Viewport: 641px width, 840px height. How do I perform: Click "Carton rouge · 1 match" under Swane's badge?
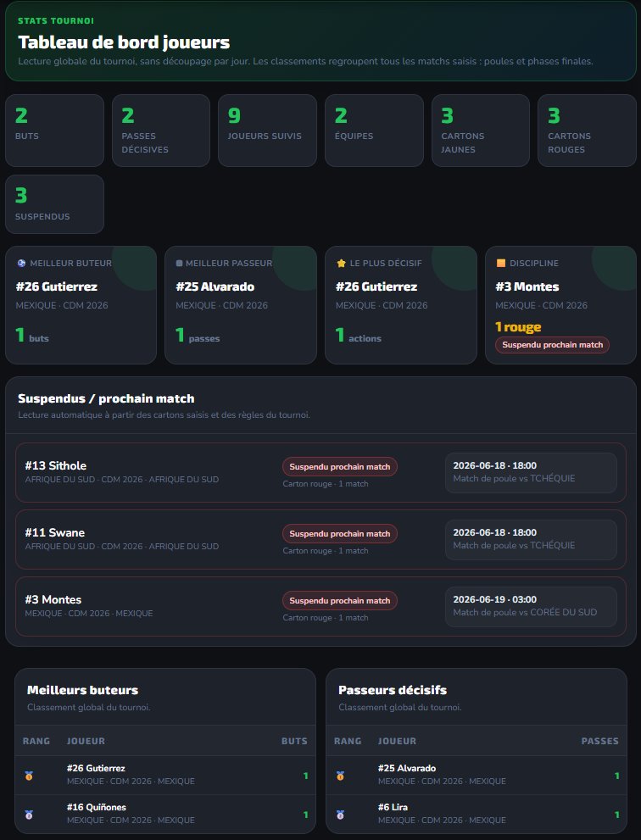point(326,551)
